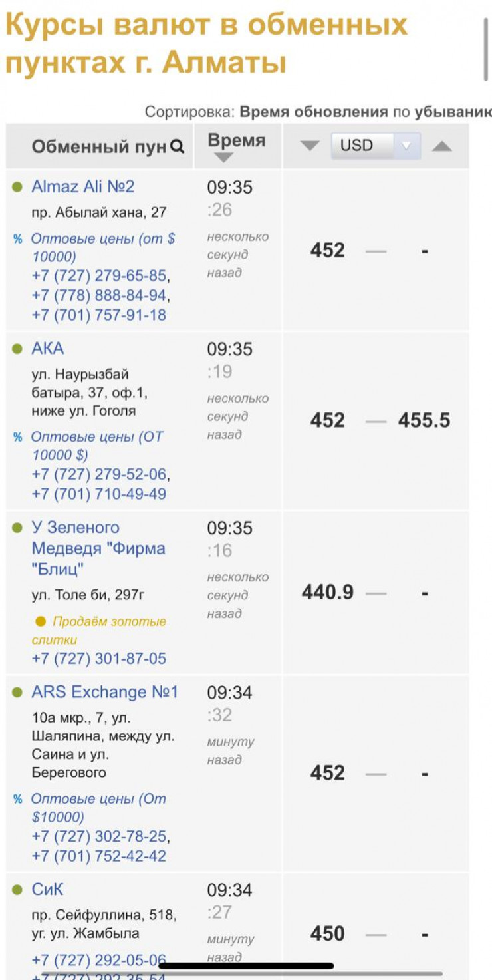Click the percent icon in the АКА row
Screen dimensions: 492x980
pos(18,437)
